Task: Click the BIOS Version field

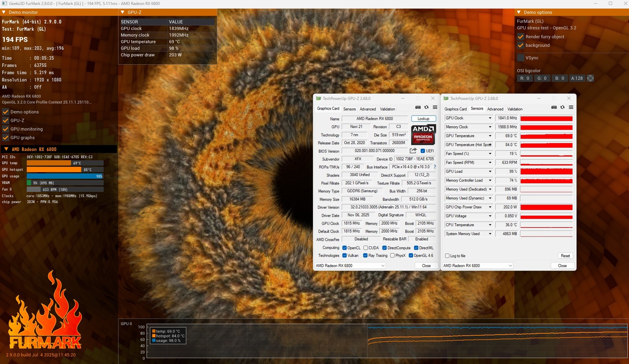Action: coord(375,151)
